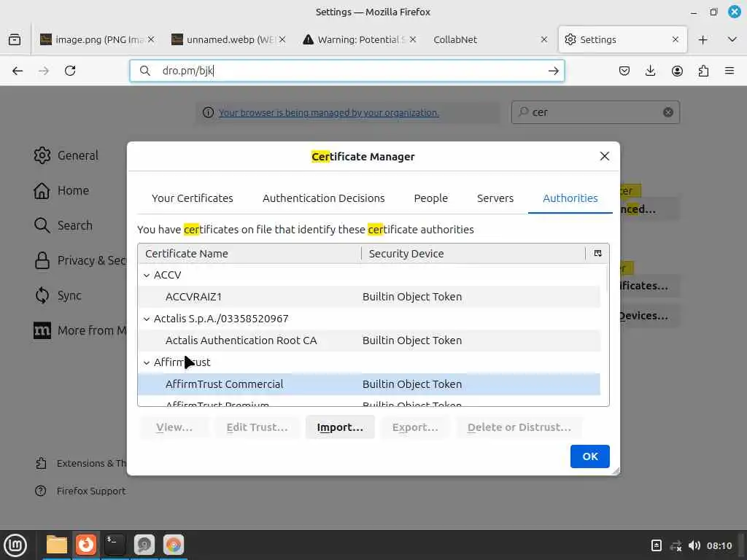
Task: Open the Firefox View icon in the tab bar
Action: (15, 39)
